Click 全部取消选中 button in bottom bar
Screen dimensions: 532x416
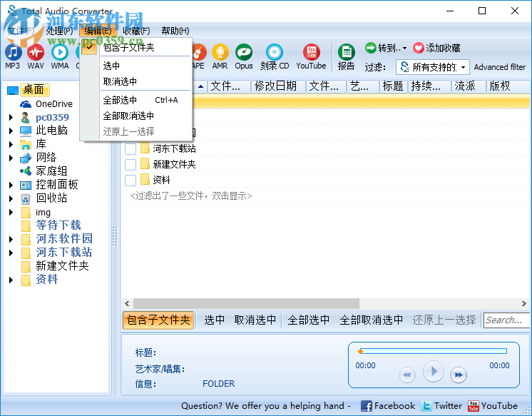point(371,320)
